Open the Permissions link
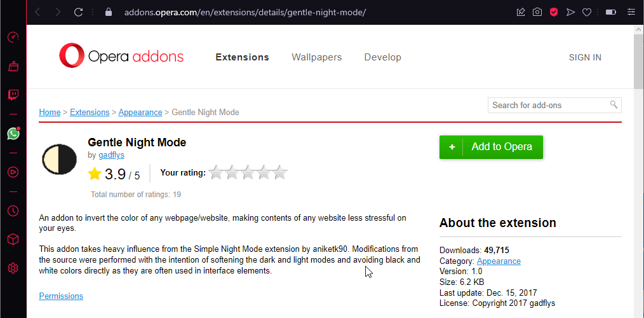This screenshot has width=644, height=318. [61, 296]
